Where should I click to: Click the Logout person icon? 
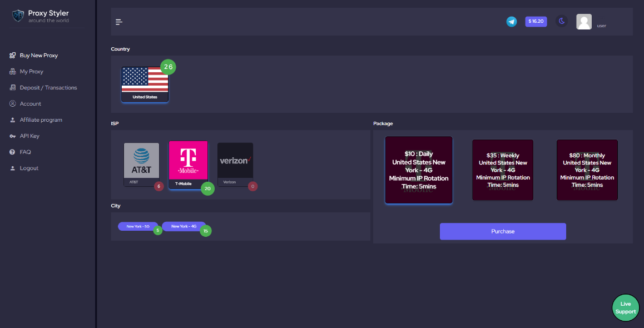13,168
